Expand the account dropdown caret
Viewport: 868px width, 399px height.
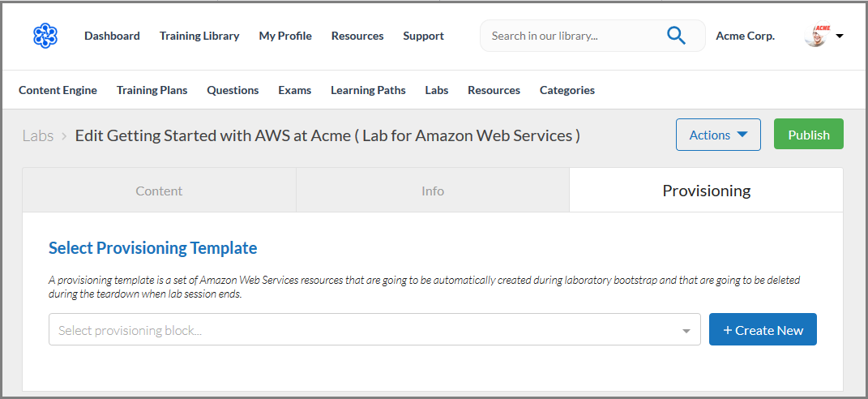click(x=839, y=36)
